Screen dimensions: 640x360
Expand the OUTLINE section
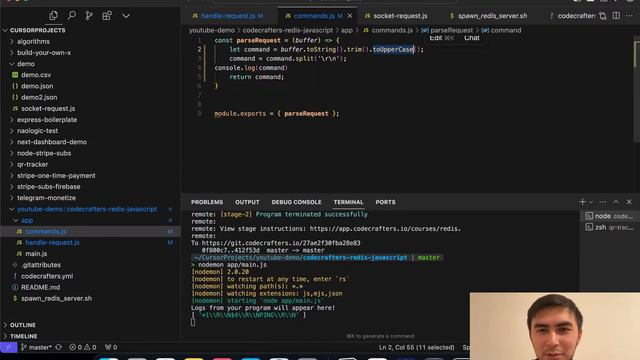click(22, 325)
